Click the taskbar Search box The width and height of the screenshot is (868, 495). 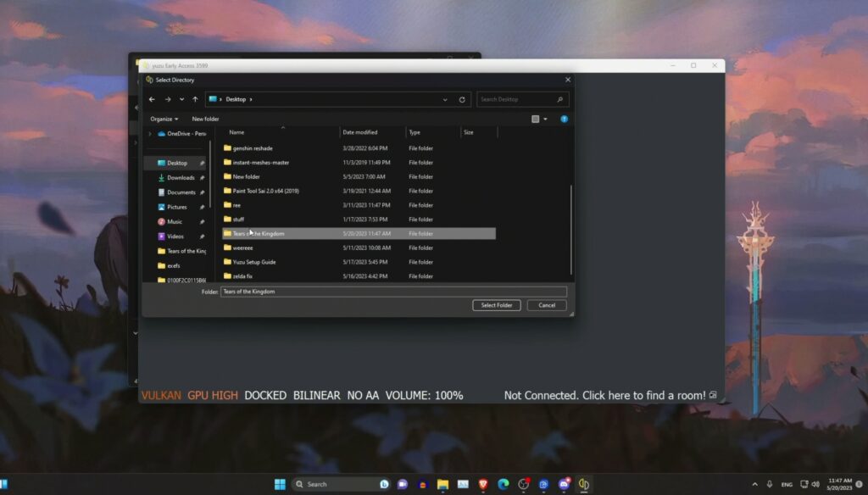(341, 485)
